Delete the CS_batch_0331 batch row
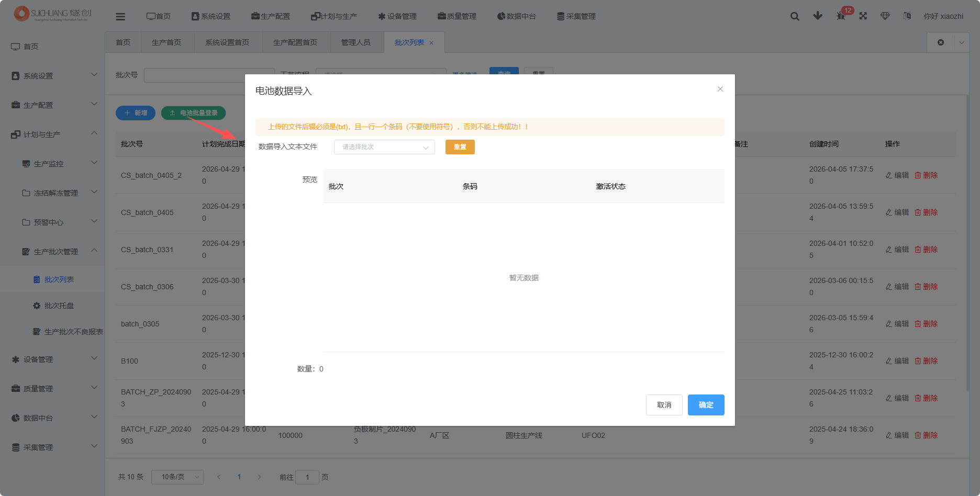 [x=926, y=250]
